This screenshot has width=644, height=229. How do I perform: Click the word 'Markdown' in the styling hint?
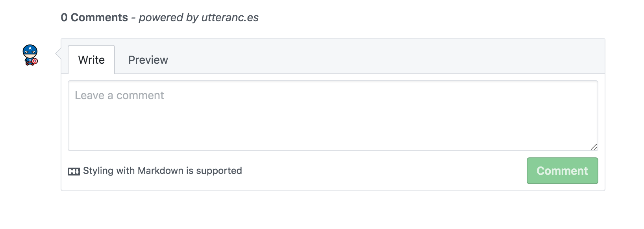[161, 171]
